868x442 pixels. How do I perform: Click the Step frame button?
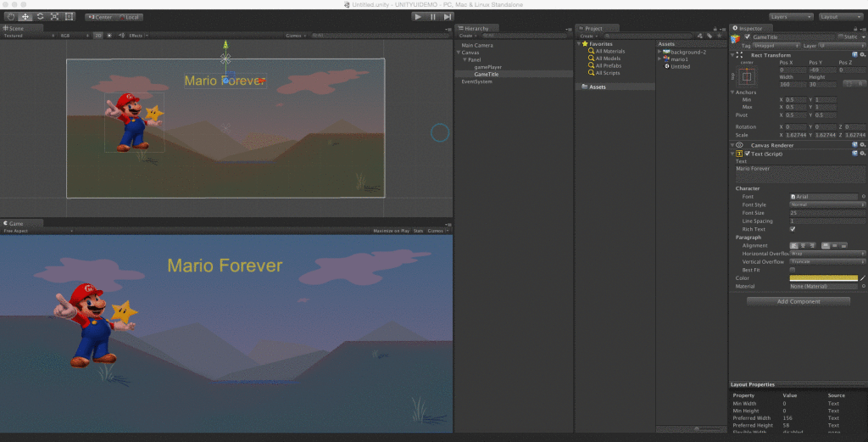[448, 17]
